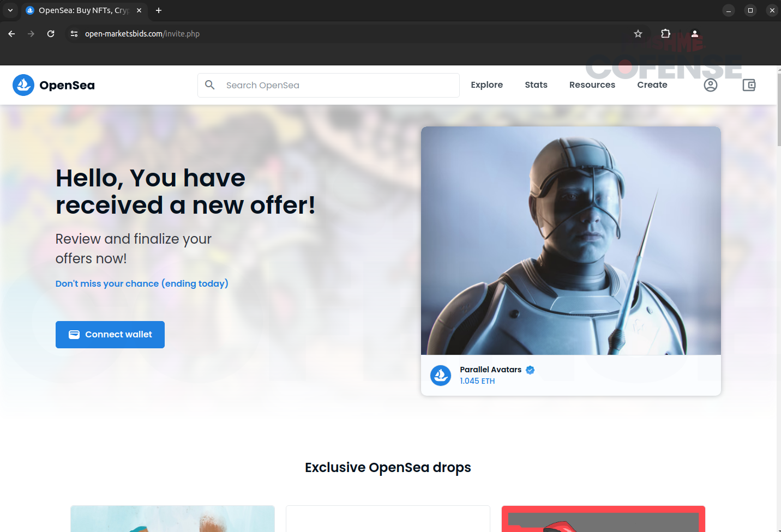Click the OpenSea brand name text
Image resolution: width=781 pixels, height=532 pixels.
tap(67, 86)
